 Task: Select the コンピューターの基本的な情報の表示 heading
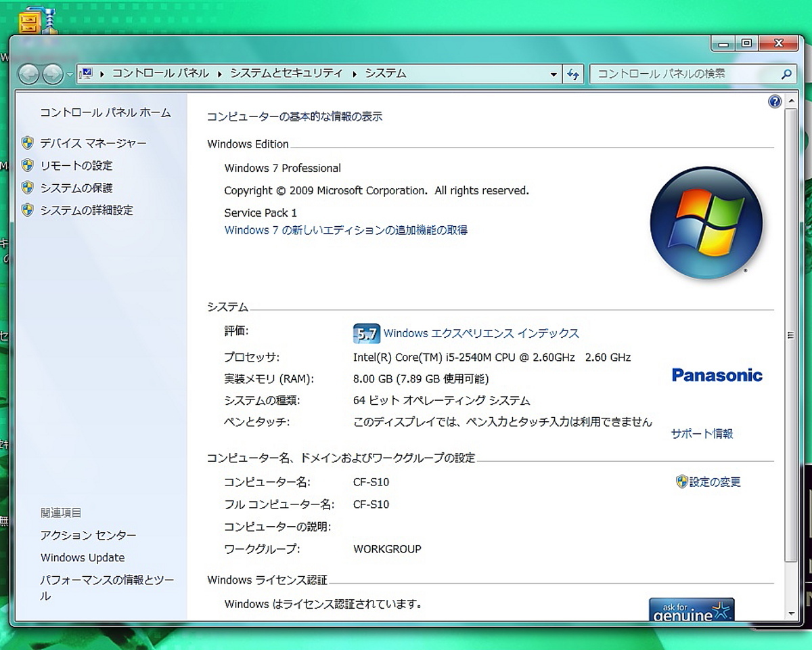tap(294, 116)
